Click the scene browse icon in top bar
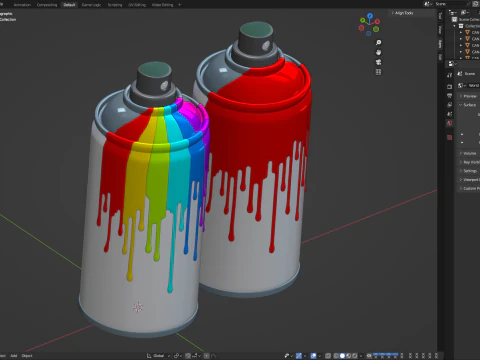Viewport: 480px width, 360px height. [x=427, y=4]
